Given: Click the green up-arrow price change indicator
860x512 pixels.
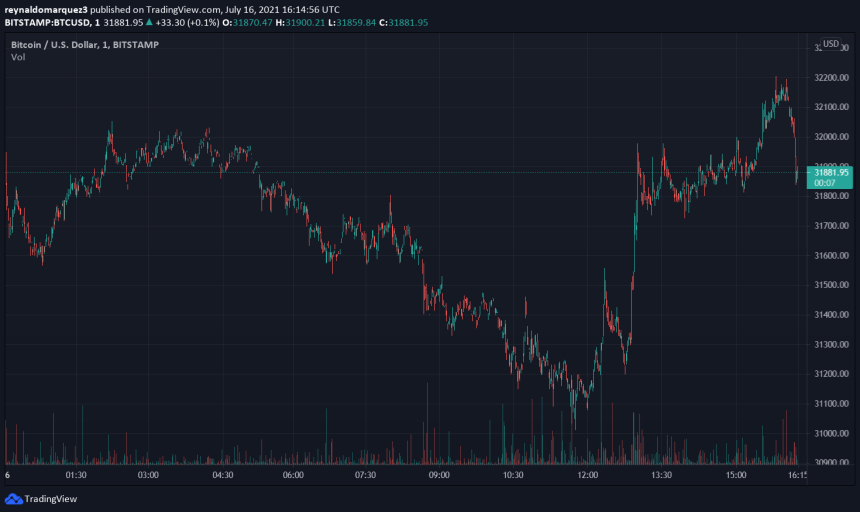Looking at the screenshot, I should [150, 21].
